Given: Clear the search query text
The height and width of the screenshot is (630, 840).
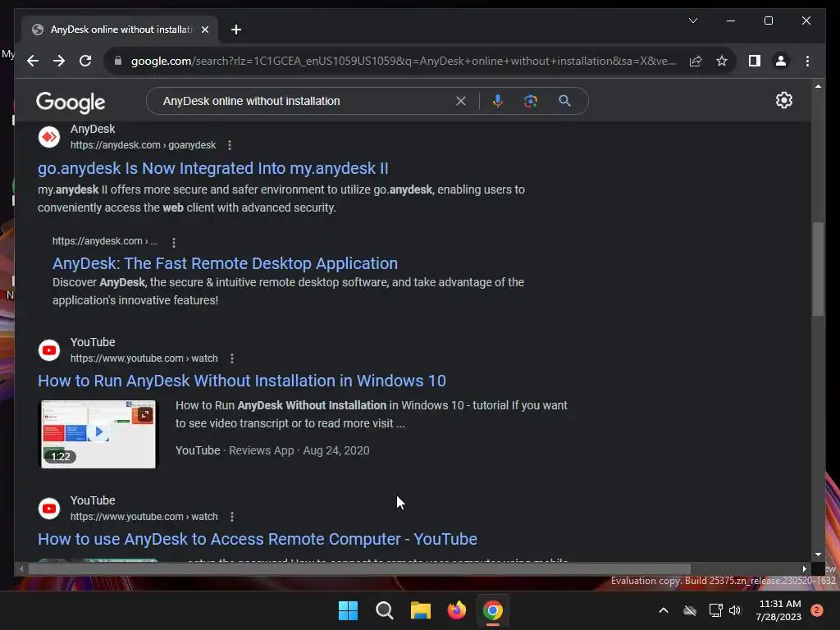Looking at the screenshot, I should [461, 101].
